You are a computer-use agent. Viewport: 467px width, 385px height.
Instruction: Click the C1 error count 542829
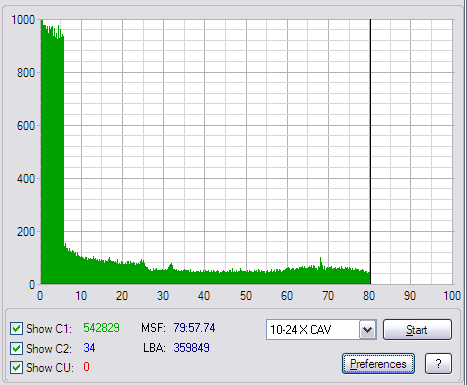tap(101, 328)
